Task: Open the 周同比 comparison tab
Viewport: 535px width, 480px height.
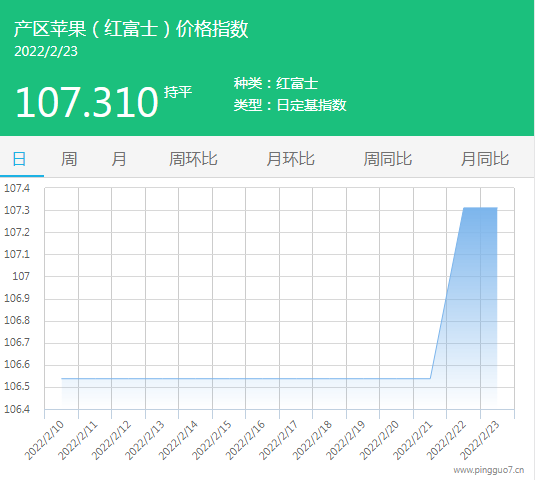Action: (x=388, y=159)
